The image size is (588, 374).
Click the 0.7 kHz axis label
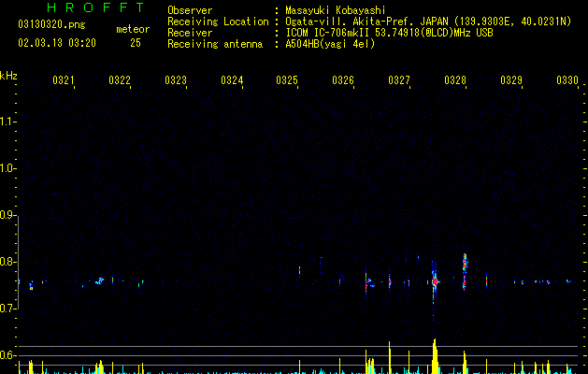(x=7, y=309)
